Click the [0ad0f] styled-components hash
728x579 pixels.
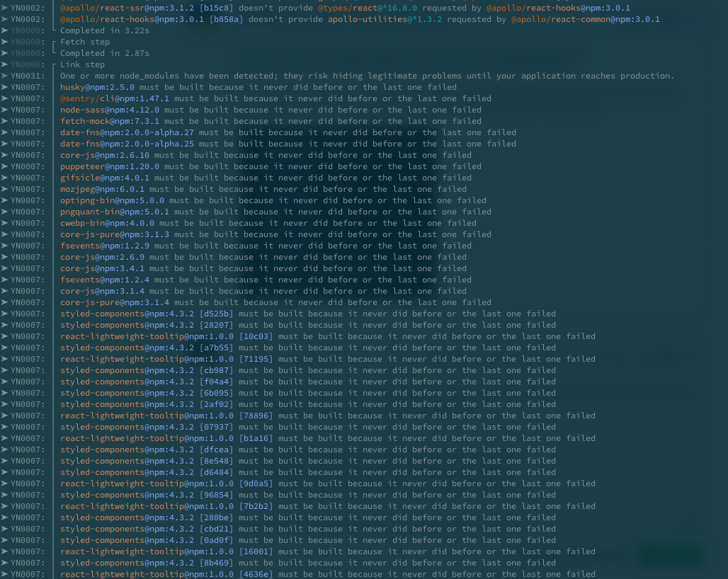click(x=217, y=541)
